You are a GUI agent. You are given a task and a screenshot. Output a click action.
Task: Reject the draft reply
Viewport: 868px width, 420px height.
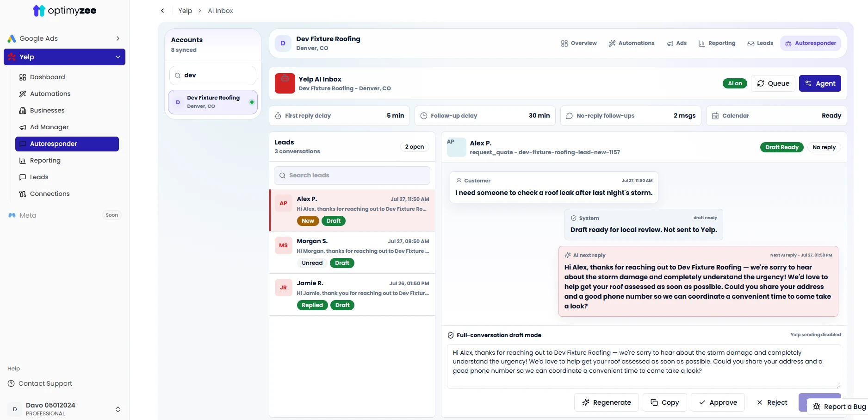(x=772, y=402)
